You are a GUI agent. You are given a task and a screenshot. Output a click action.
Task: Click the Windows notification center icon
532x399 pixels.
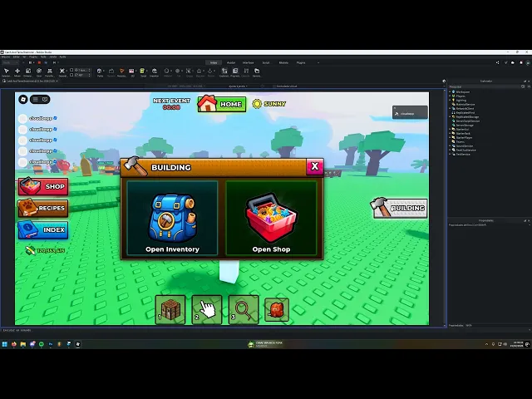coord(527,344)
